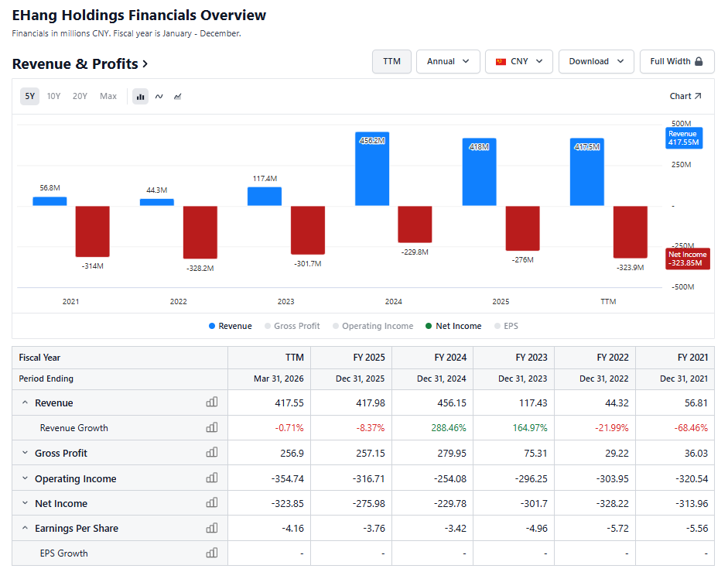Click the 288.46% revenue growth value
Viewport: 728px width, 579px height.
pos(449,427)
